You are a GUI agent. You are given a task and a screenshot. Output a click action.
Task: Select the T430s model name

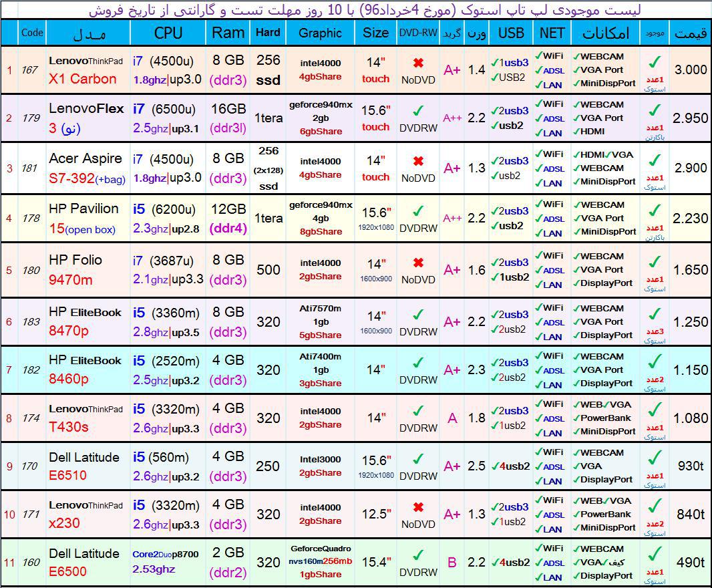coord(69,427)
